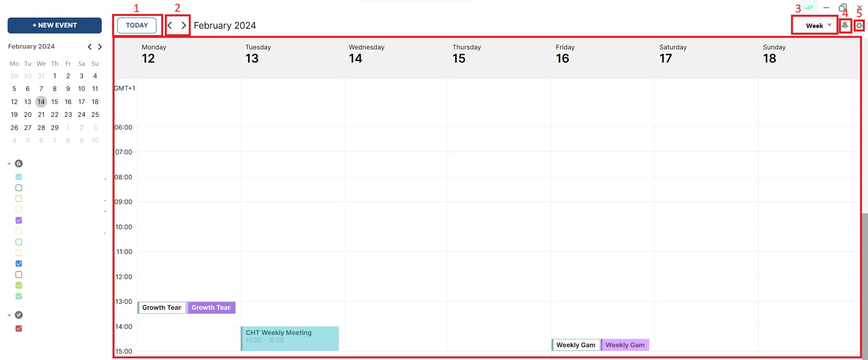
Task: Go to next week with right arrow
Action: [x=184, y=25]
